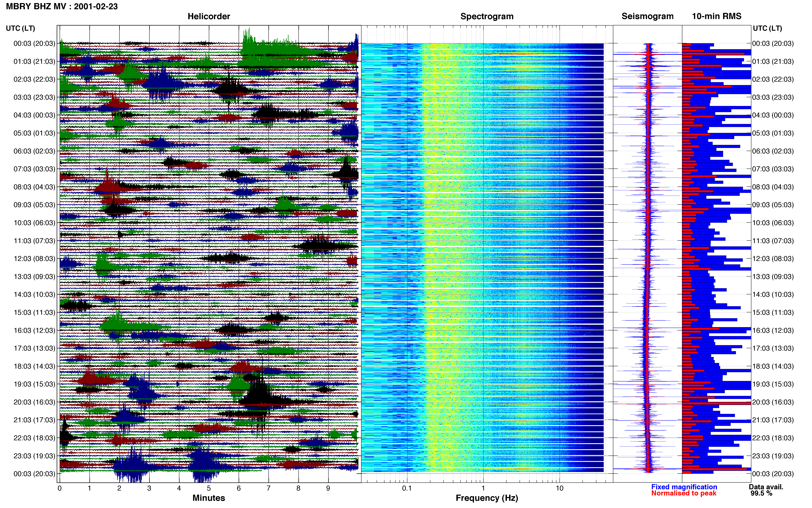Click left time label '23:03 (19:03)'
812x508 pixels.
click(34, 456)
